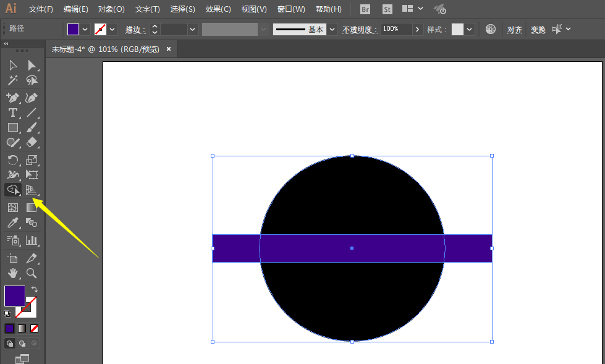
Task: Select the Scale tool
Action: [32, 160]
